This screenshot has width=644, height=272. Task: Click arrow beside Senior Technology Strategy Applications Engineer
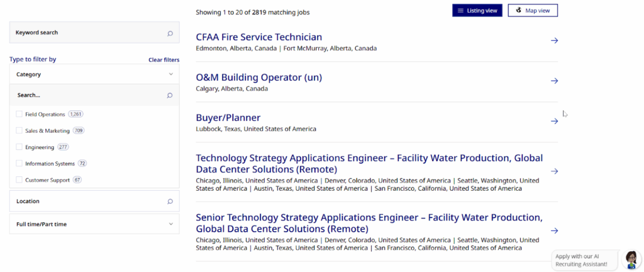[x=554, y=231]
